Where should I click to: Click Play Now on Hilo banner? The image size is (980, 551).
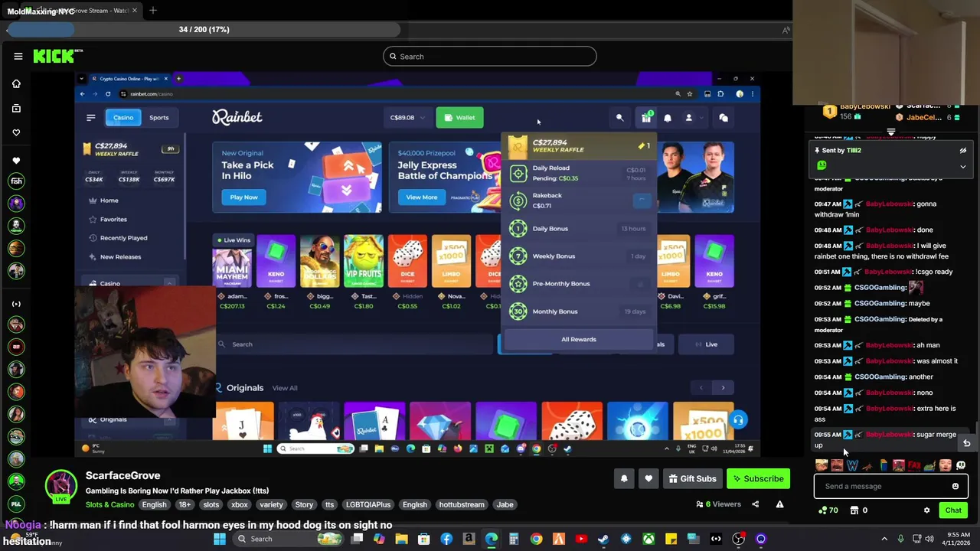pyautogui.click(x=243, y=197)
